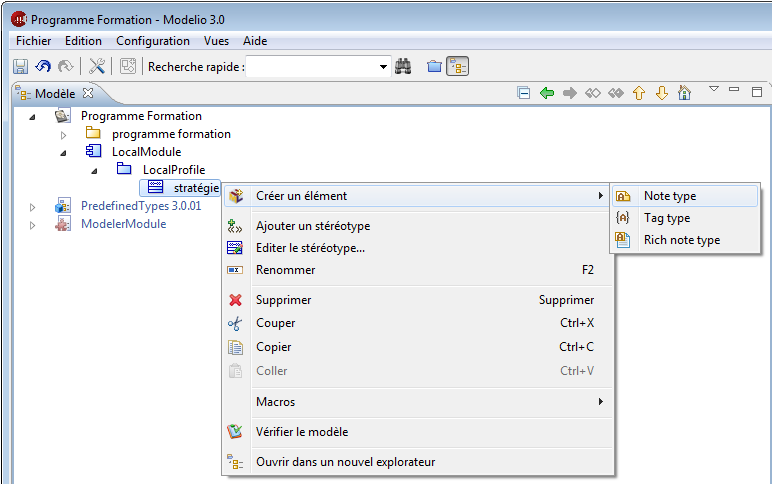Click the green back arrow
The height and width of the screenshot is (484, 772).
(547, 93)
